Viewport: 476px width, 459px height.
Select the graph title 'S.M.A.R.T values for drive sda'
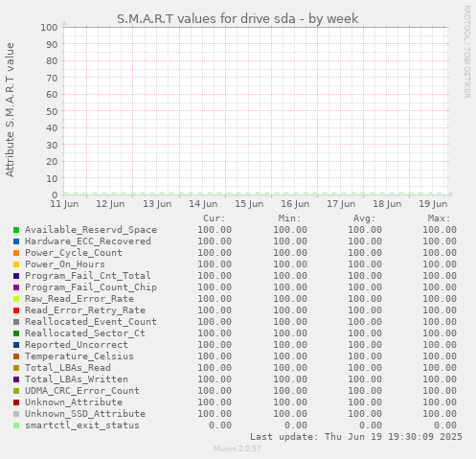click(206, 18)
